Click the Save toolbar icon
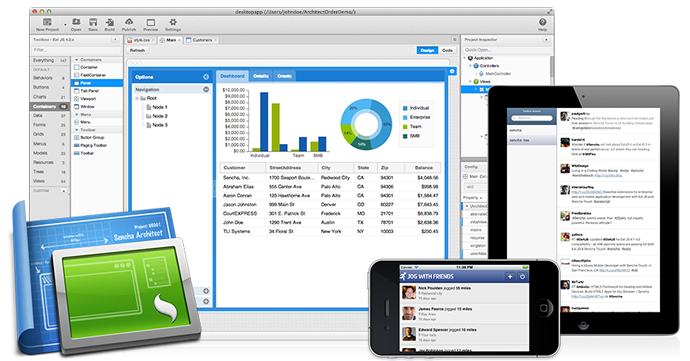The width and height of the screenshot is (690, 361). [x=93, y=22]
